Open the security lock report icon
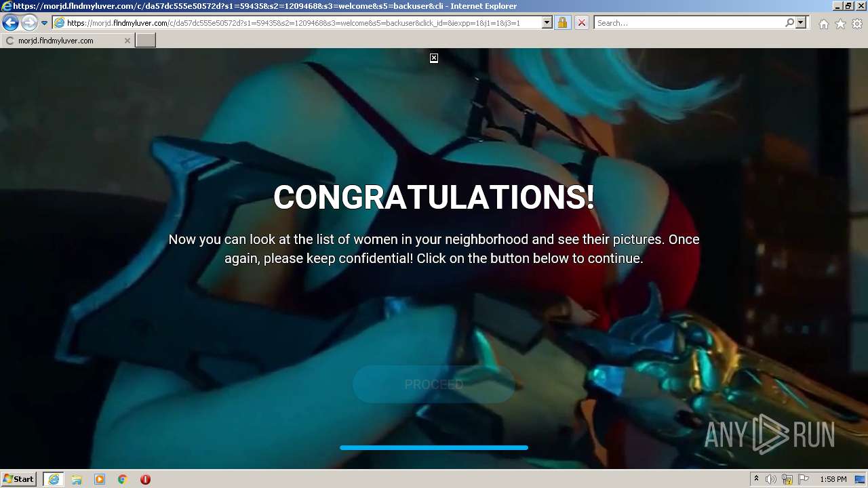 click(x=562, y=23)
